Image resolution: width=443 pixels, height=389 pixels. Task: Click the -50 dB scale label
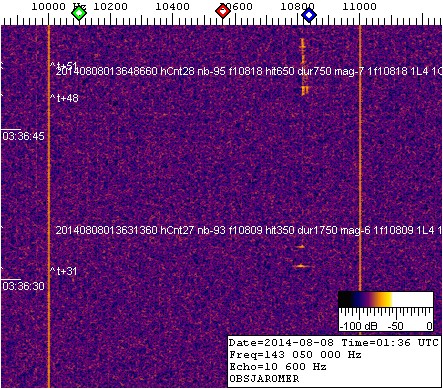396,326
